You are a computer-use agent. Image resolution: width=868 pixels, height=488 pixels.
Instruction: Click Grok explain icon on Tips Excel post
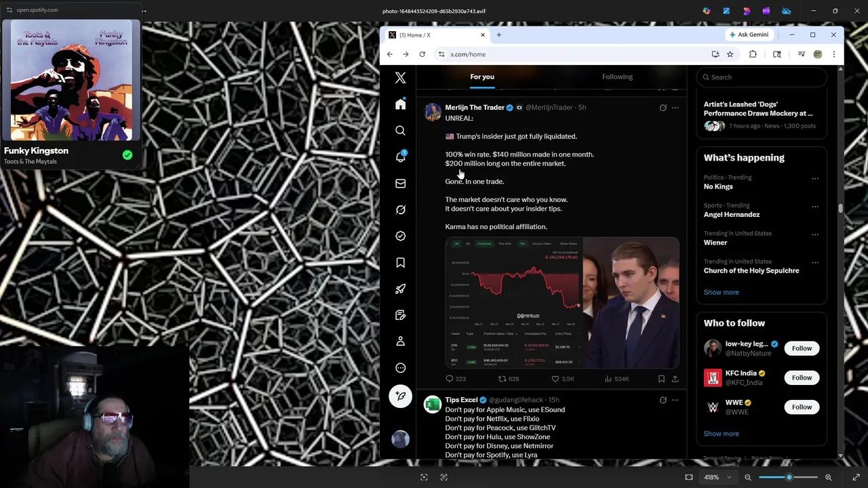click(663, 400)
